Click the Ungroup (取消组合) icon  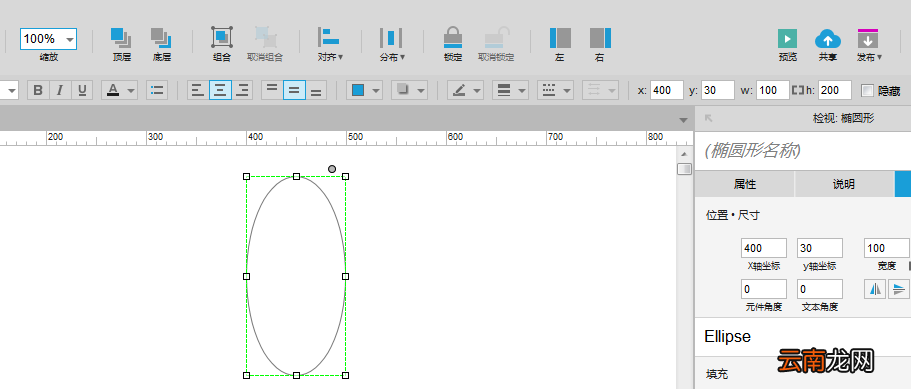point(266,37)
